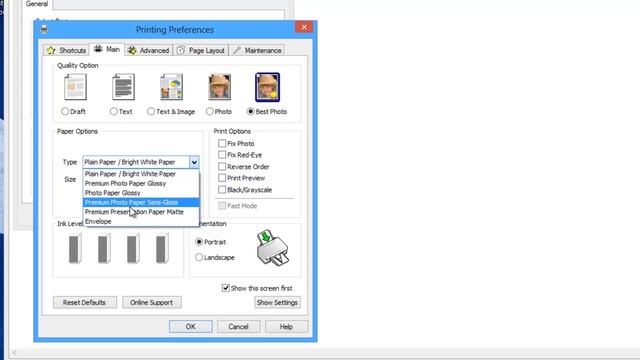Click the Advanced tab gear icon
Viewport: 640px width, 360px height.
(x=132, y=51)
